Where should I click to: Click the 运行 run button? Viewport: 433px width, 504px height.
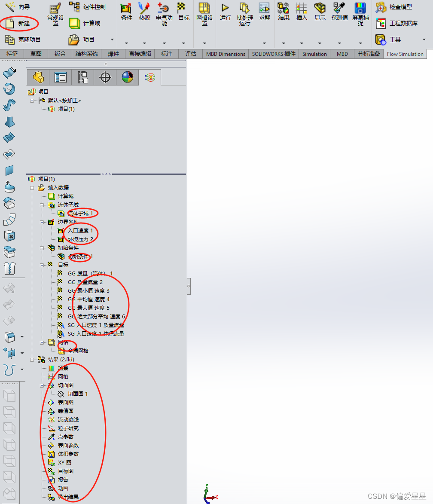(225, 12)
